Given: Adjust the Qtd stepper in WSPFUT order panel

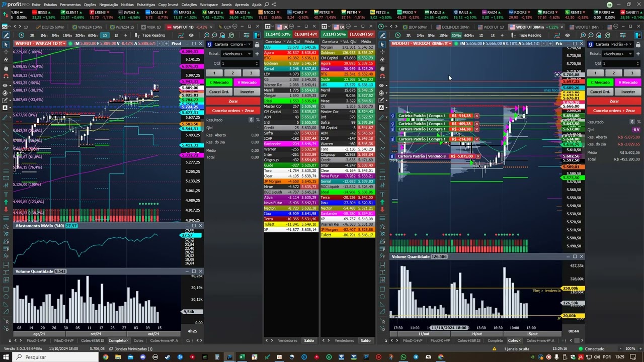Looking at the screenshot, I should click(258, 63).
